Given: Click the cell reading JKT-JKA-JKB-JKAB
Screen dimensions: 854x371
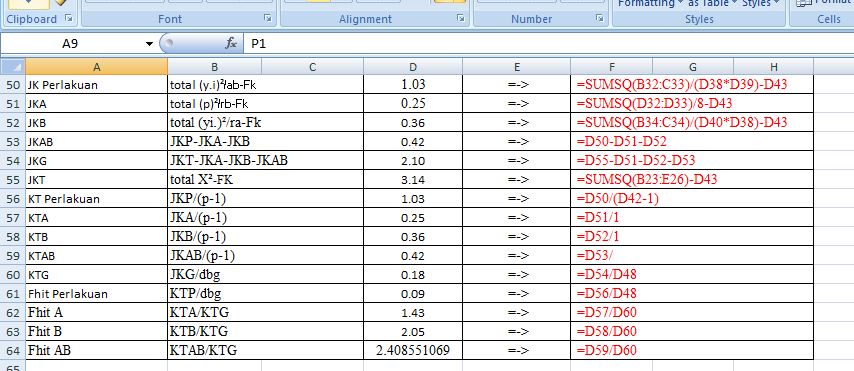Looking at the screenshot, I should [x=265, y=161].
